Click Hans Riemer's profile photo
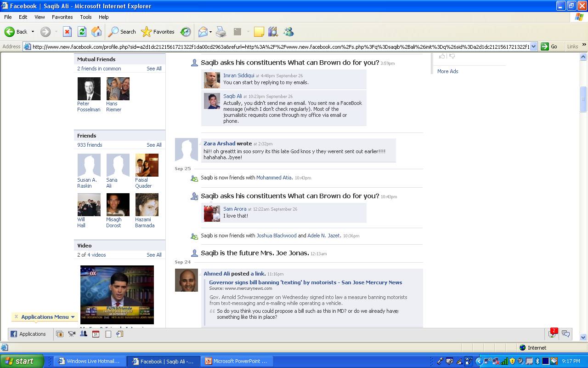Image resolution: width=588 pixels, height=368 pixels. pos(118,89)
